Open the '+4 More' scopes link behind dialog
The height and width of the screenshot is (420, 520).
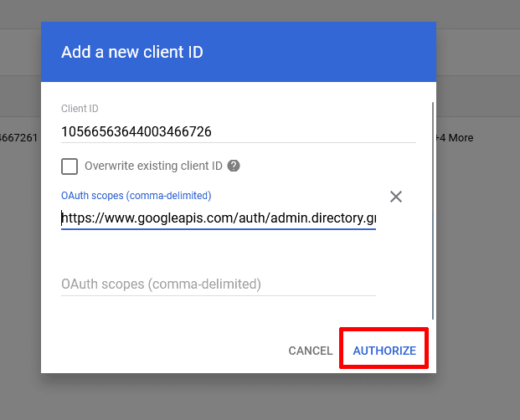point(455,138)
